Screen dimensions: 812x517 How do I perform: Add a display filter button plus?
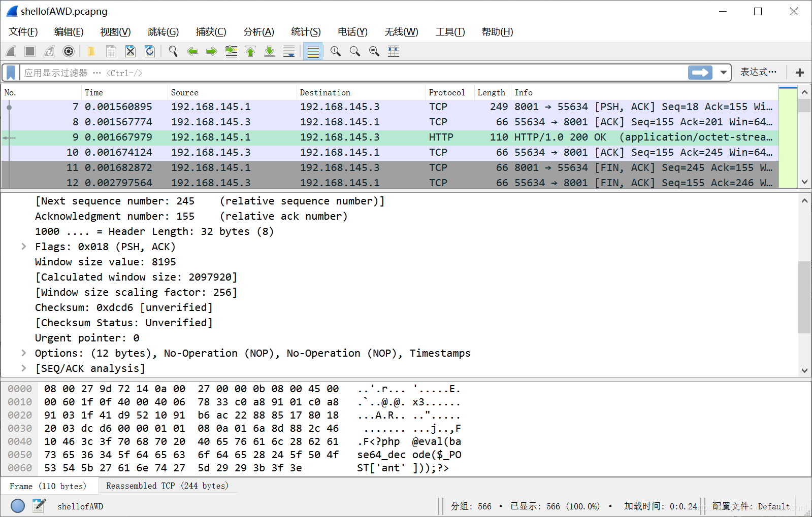(x=800, y=73)
